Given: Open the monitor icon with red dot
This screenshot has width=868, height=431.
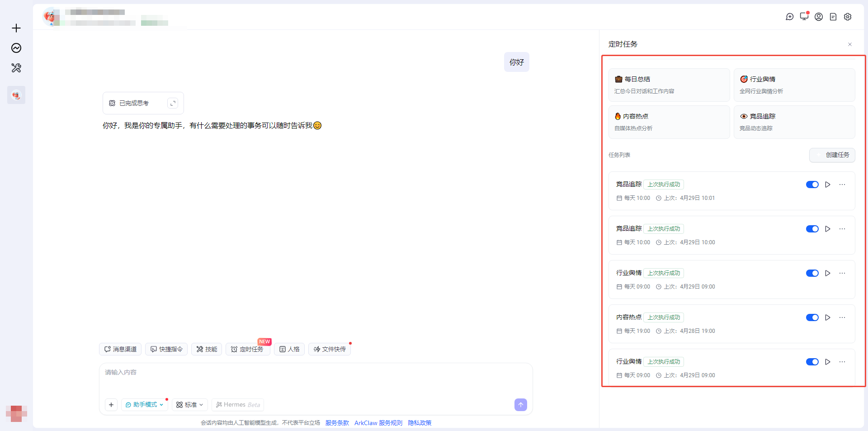Looking at the screenshot, I should [804, 16].
